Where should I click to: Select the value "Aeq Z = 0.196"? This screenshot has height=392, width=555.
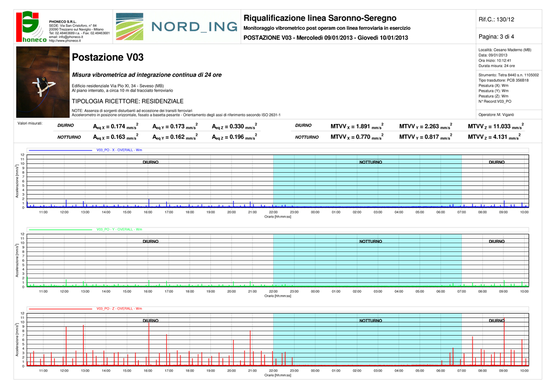[x=235, y=137]
